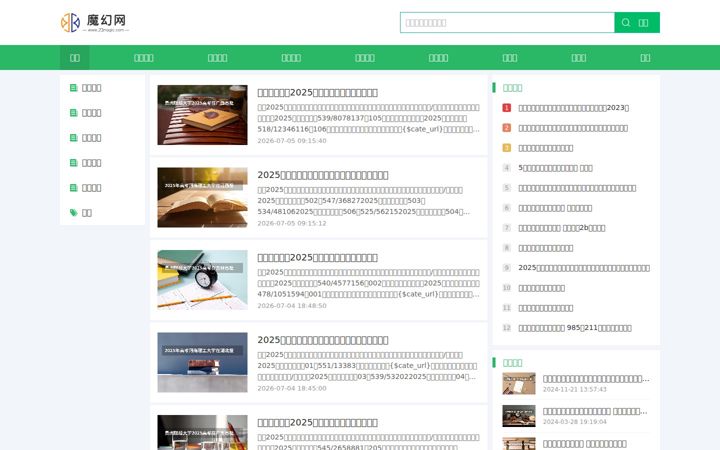Open the last tab in green navigation bar
This screenshot has width=720, height=450.
[x=645, y=58]
